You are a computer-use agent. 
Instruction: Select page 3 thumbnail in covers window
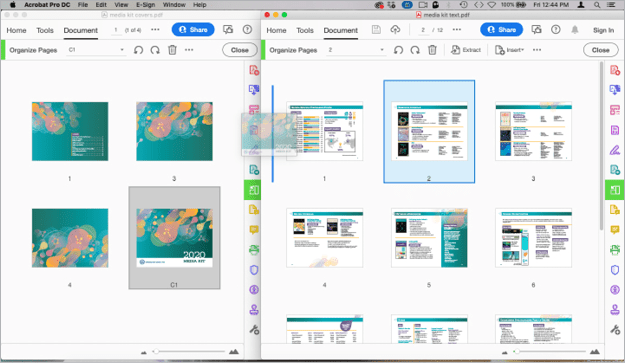174,131
